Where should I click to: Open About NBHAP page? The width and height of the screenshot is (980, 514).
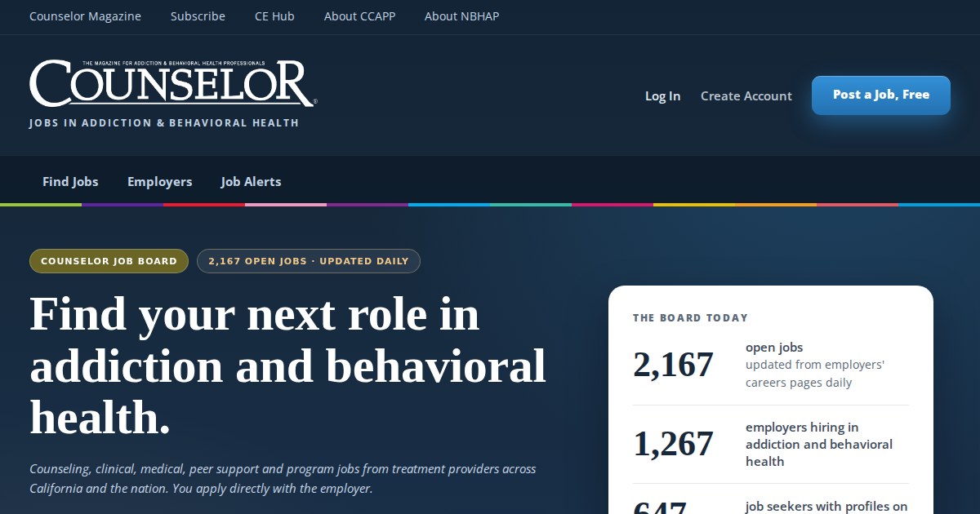(x=461, y=16)
